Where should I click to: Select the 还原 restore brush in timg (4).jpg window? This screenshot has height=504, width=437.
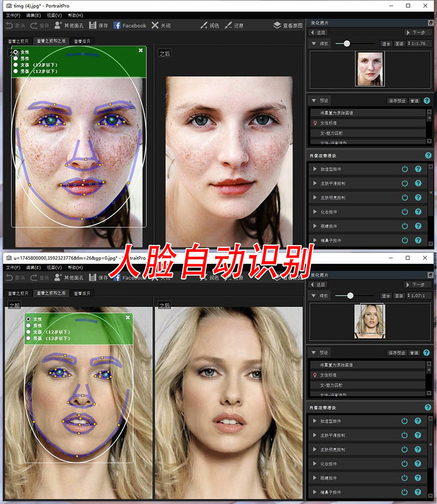234,26
